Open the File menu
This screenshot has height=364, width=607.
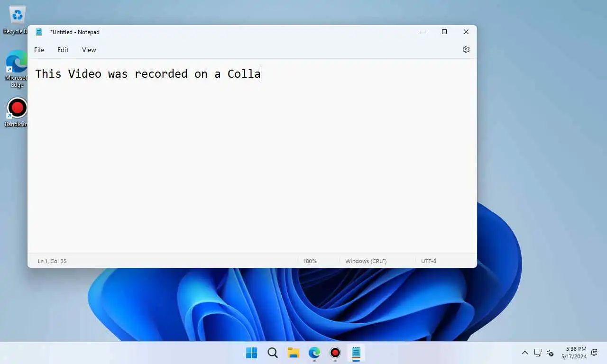pyautogui.click(x=39, y=50)
